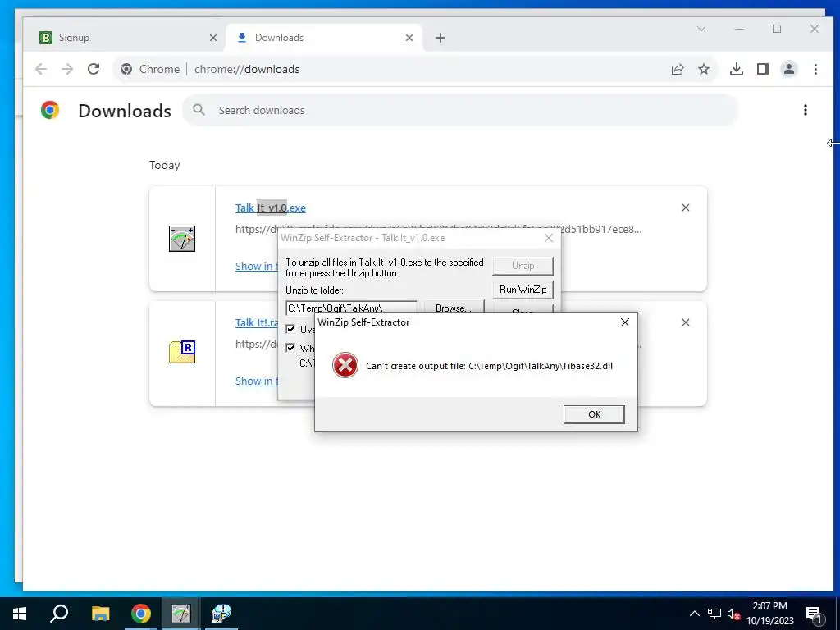Screen dimensions: 840x630
Task: Open the Downloads page more actions menu
Action: pos(806,110)
